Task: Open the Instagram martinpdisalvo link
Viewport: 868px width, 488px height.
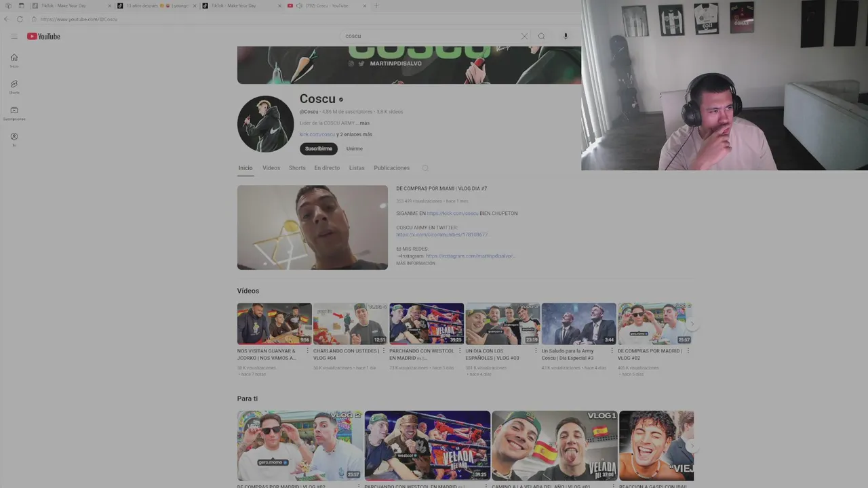Action: pyautogui.click(x=471, y=256)
